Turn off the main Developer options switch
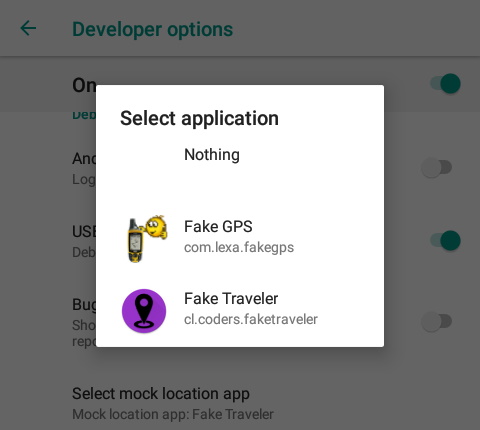The image size is (480, 430). [446, 83]
